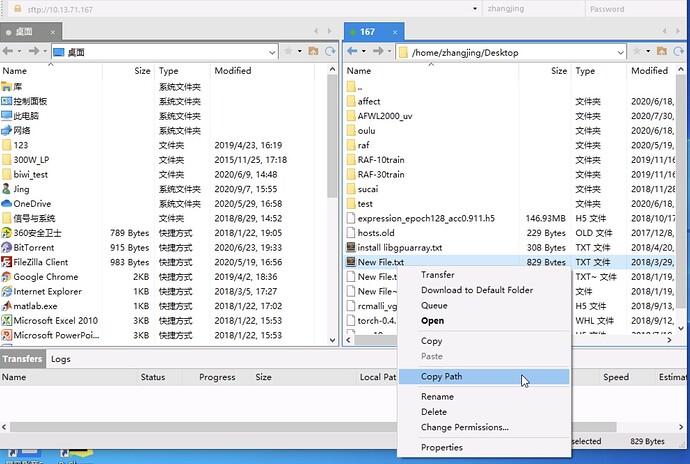Screen dimensions: 690x464
Task: Choose Copy Path in context menu
Action: [x=441, y=377]
